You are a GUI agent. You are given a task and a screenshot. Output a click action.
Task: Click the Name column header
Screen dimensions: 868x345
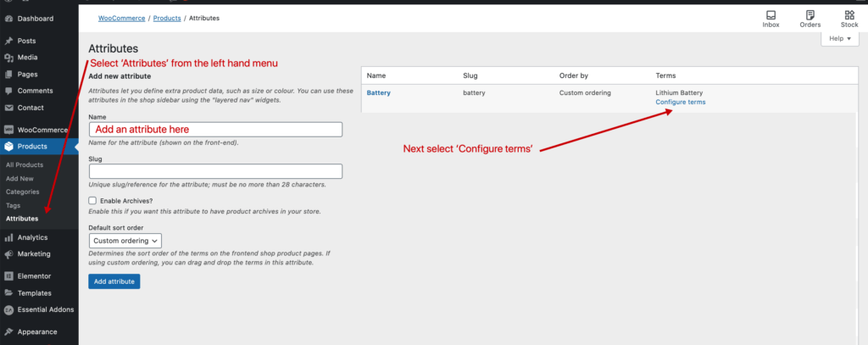pyautogui.click(x=376, y=75)
